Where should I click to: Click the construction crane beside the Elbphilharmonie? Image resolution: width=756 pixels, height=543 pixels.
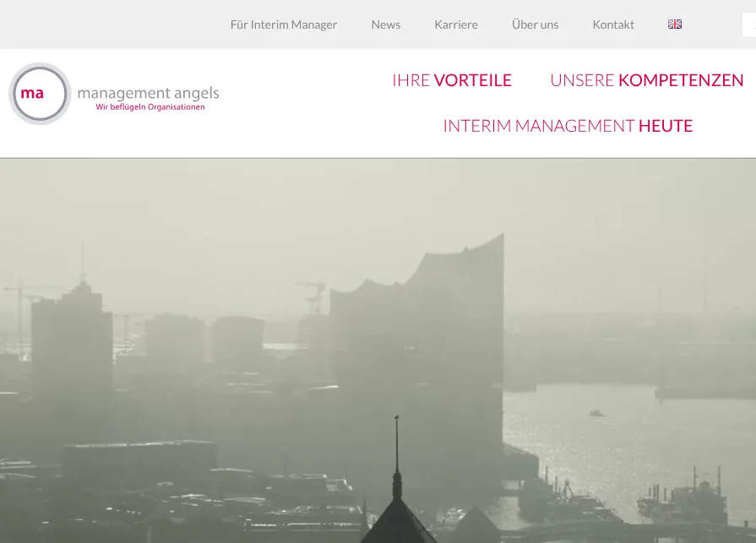313,296
